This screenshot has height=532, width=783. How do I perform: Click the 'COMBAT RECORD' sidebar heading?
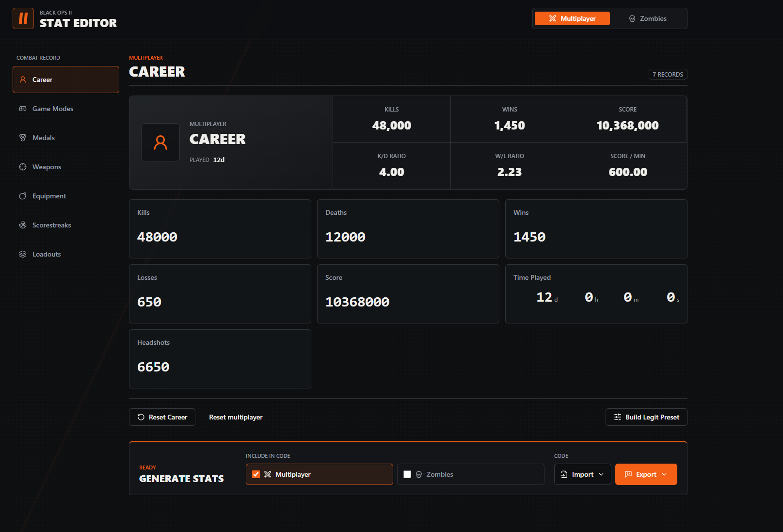click(x=38, y=58)
